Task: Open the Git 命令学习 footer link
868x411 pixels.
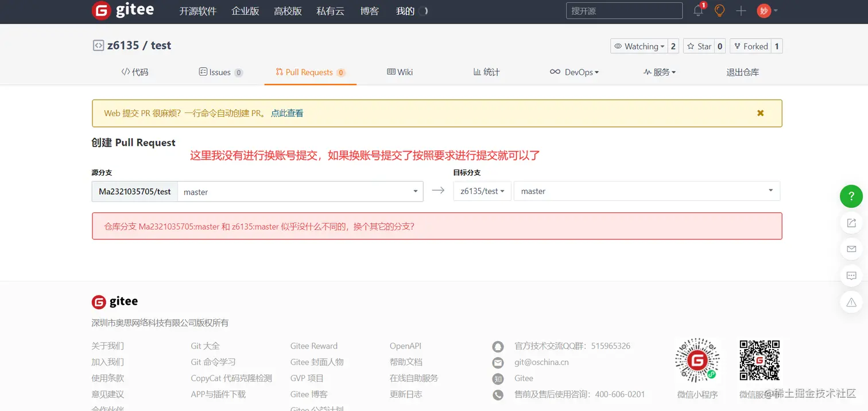Action: (x=214, y=362)
